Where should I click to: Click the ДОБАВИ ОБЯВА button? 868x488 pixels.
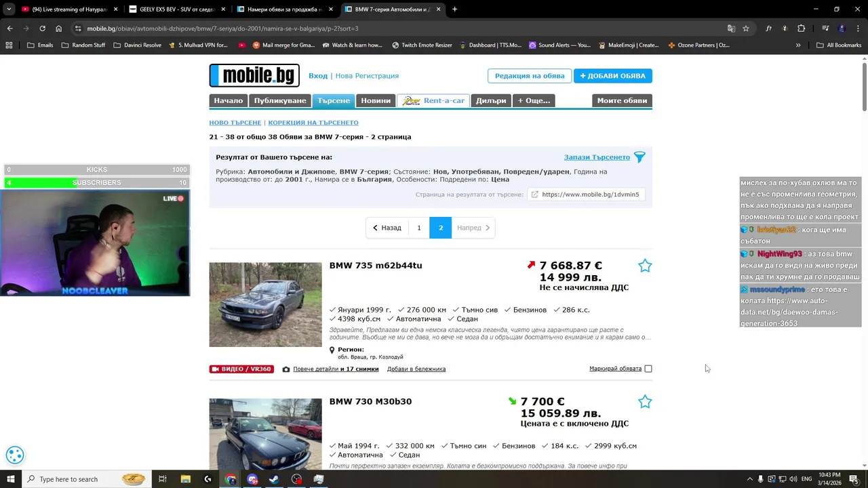tap(613, 76)
